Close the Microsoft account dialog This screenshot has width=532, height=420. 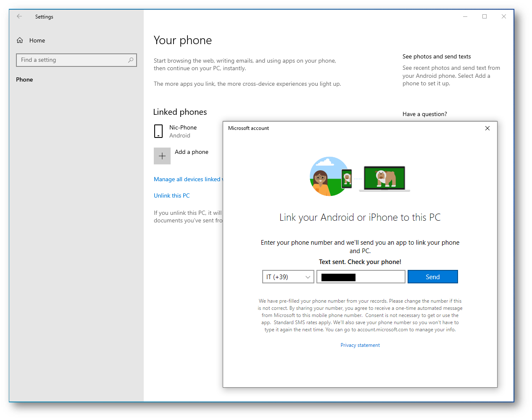pyautogui.click(x=487, y=128)
